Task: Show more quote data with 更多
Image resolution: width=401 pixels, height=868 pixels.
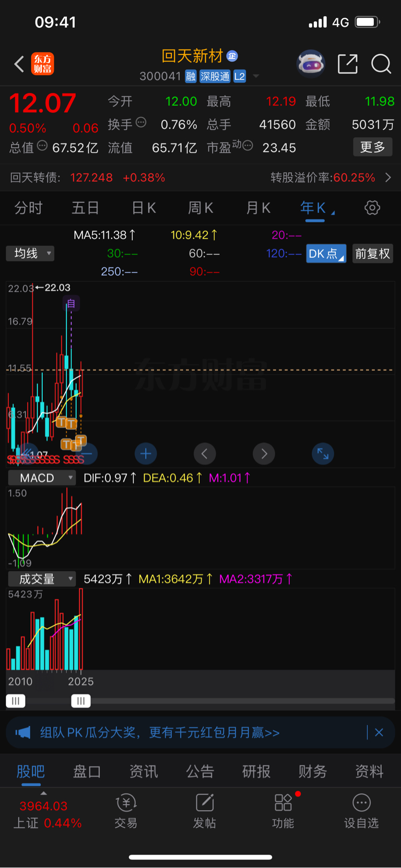Action: [x=373, y=147]
